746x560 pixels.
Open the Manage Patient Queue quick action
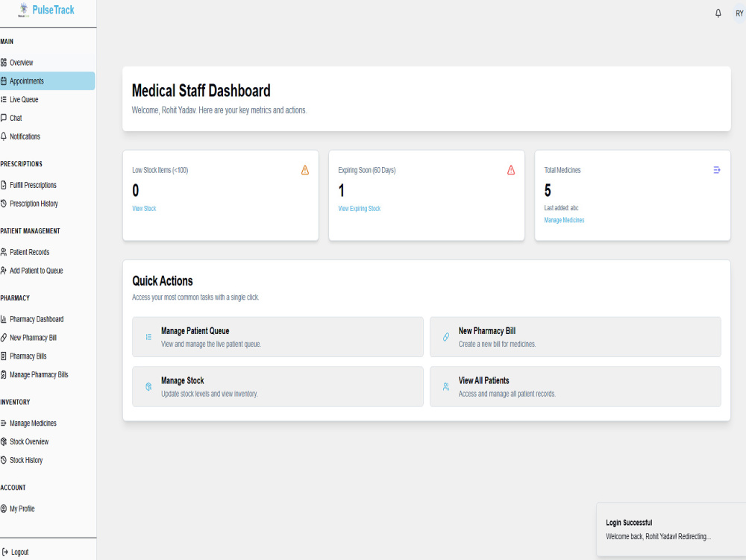(278, 337)
